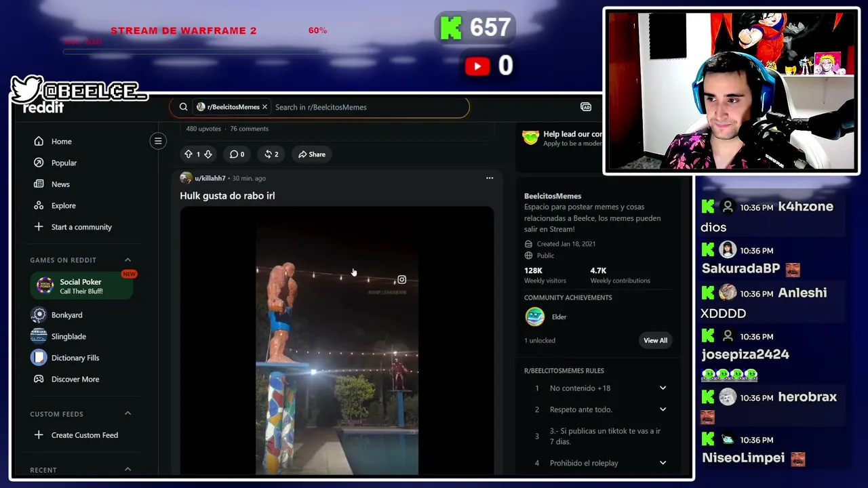Click the Social Poker chip icon
The width and height of the screenshot is (868, 488).
(45, 286)
